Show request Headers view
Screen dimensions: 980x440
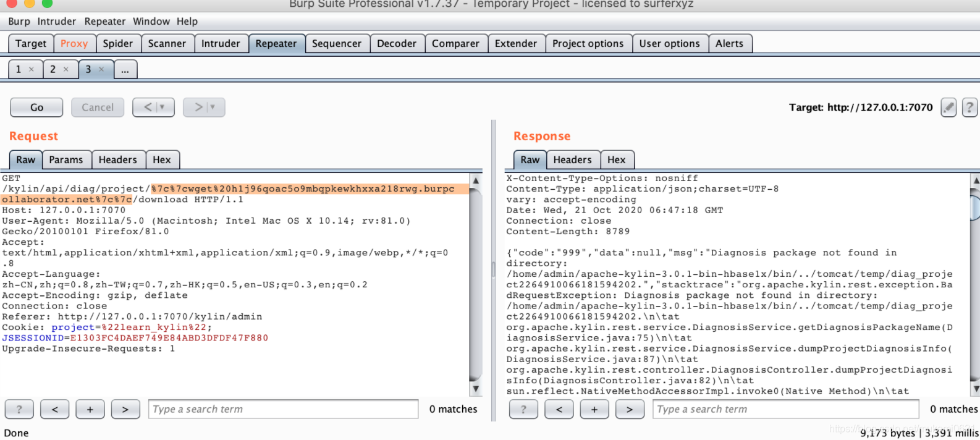118,160
